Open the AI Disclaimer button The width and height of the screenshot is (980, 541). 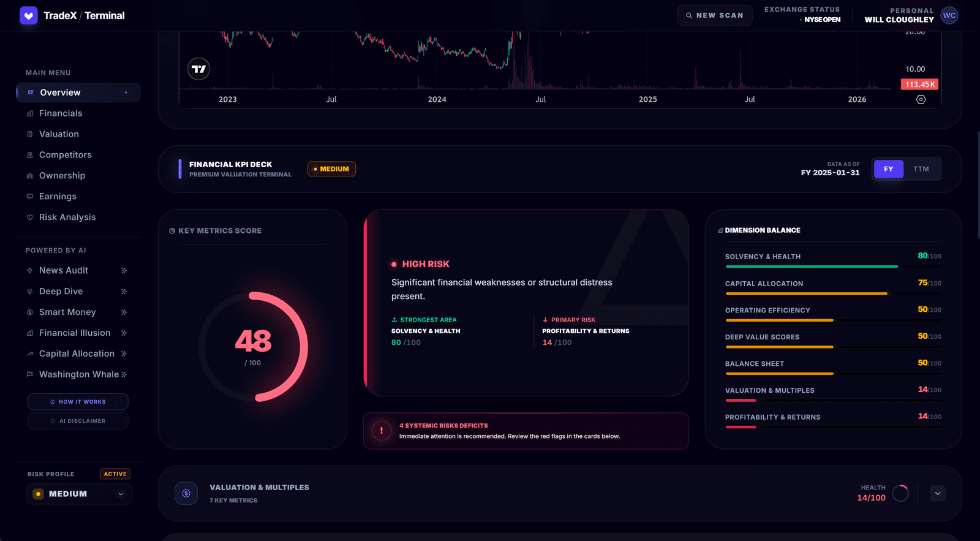pyautogui.click(x=78, y=421)
